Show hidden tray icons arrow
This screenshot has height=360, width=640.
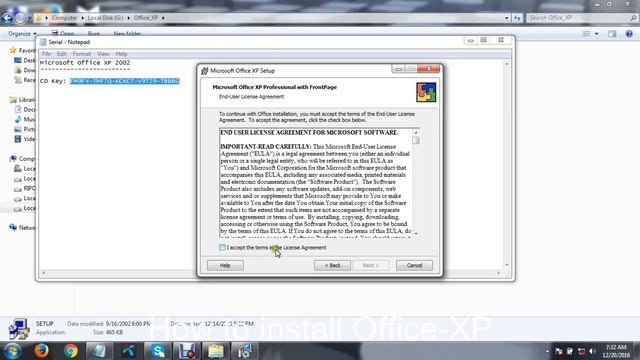tap(547, 351)
